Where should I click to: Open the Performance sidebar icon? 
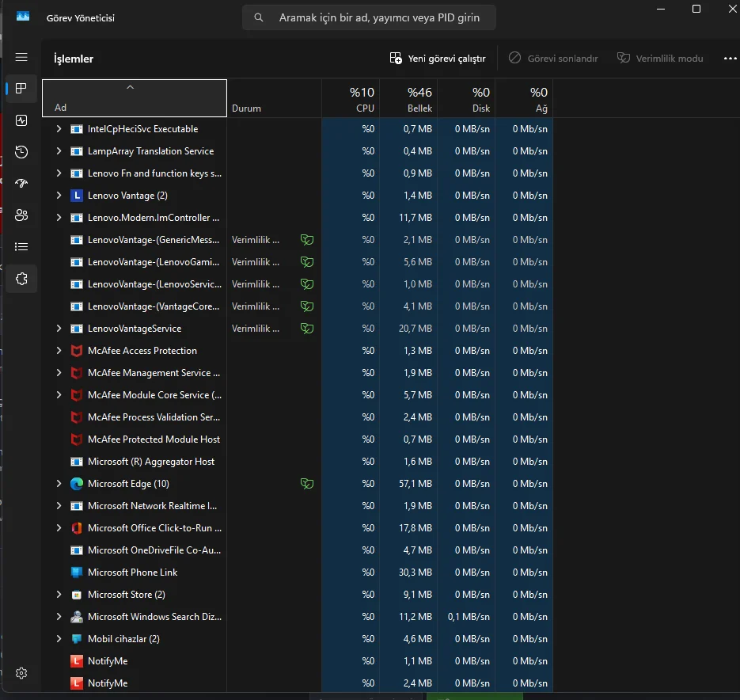tap(21, 120)
